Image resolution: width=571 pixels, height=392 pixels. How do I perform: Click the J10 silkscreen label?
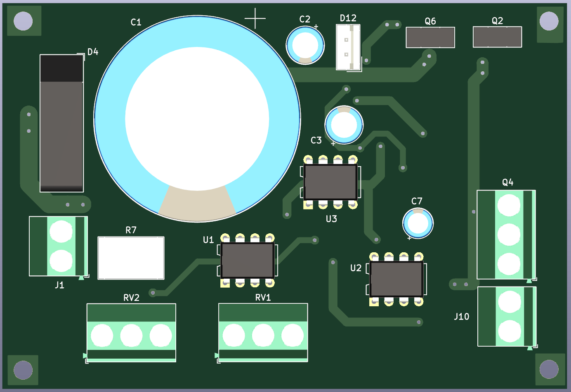(461, 317)
